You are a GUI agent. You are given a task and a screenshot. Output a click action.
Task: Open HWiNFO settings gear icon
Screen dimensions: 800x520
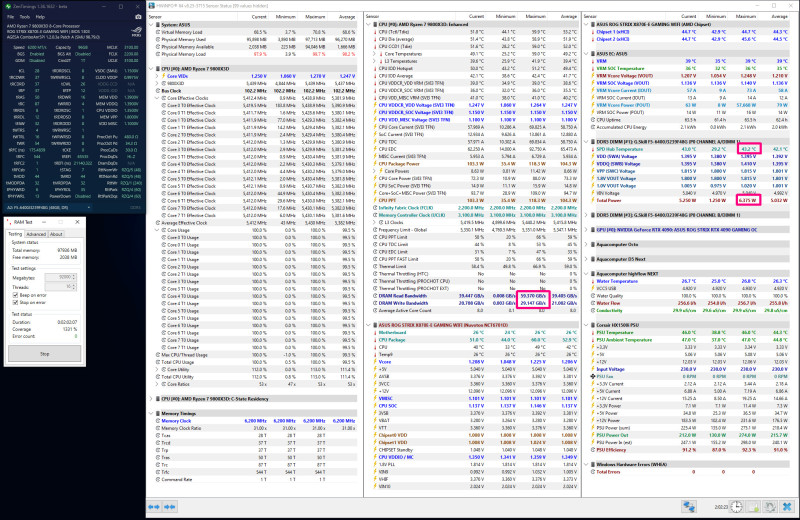(x=770, y=507)
